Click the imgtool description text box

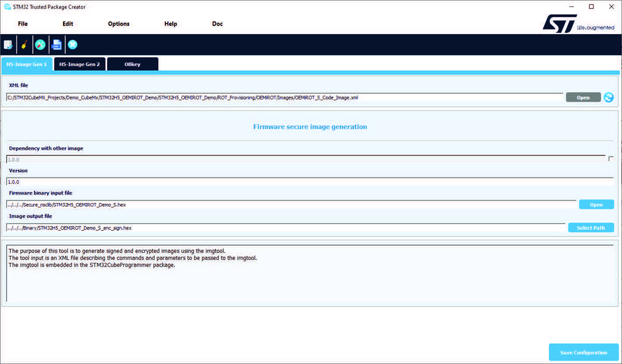[310, 273]
